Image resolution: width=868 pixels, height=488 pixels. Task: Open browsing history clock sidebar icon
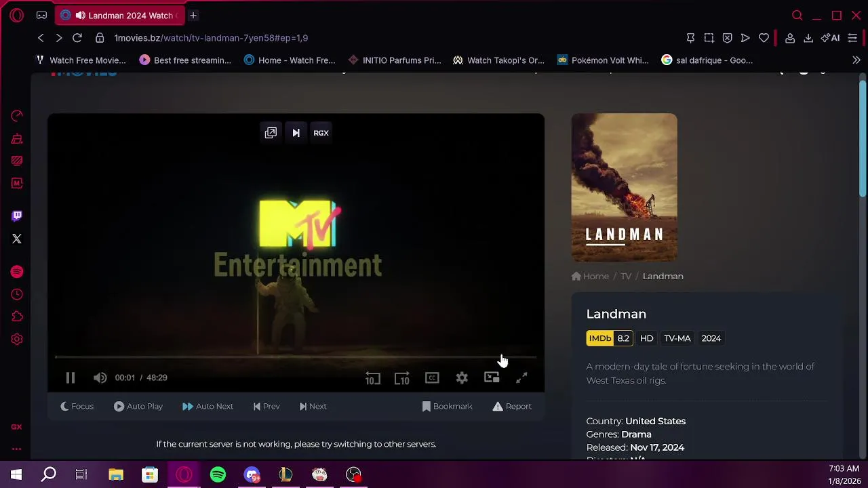pos(17,294)
